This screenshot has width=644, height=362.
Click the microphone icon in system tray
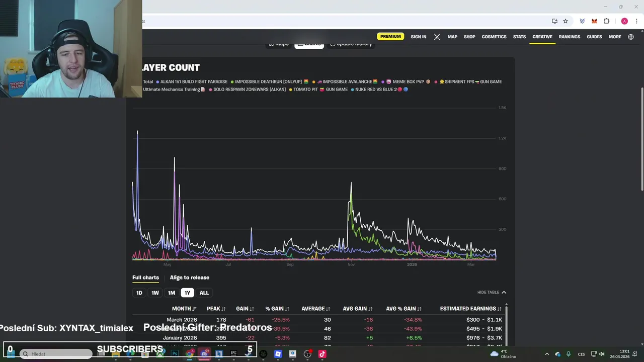(569, 354)
